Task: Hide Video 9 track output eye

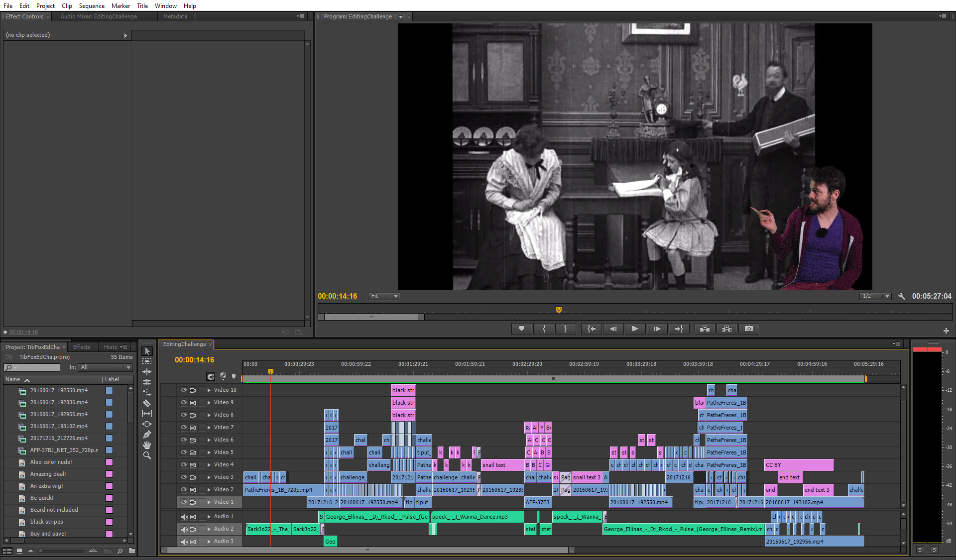Action: (x=183, y=403)
